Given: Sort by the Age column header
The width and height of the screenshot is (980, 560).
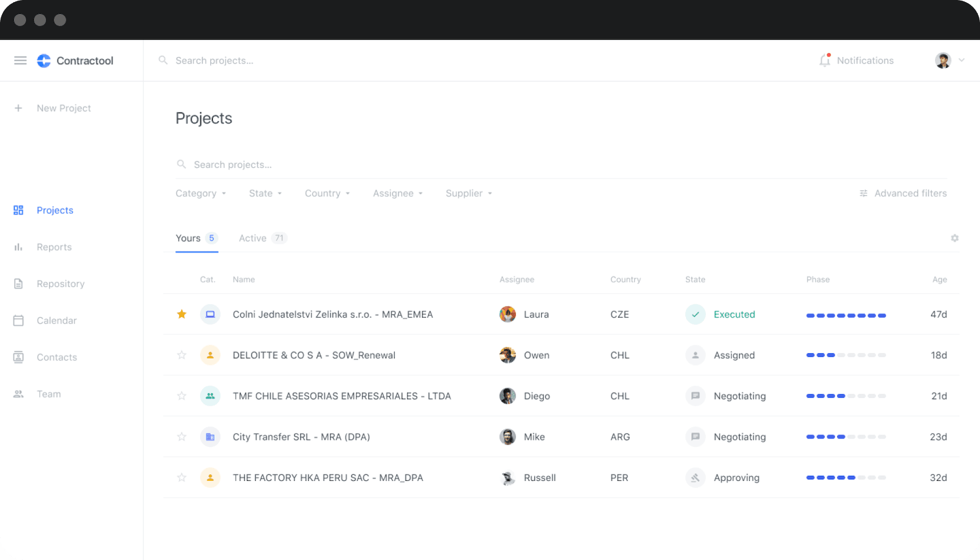Looking at the screenshot, I should tap(939, 280).
